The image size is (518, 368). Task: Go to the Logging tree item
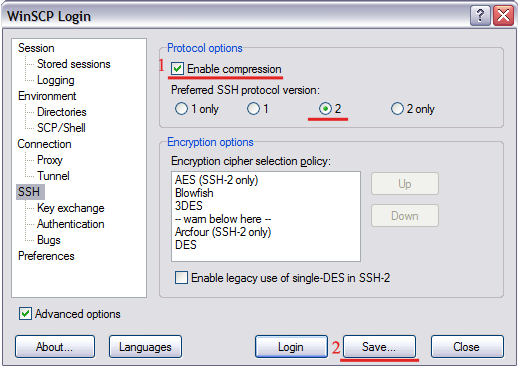click(56, 80)
